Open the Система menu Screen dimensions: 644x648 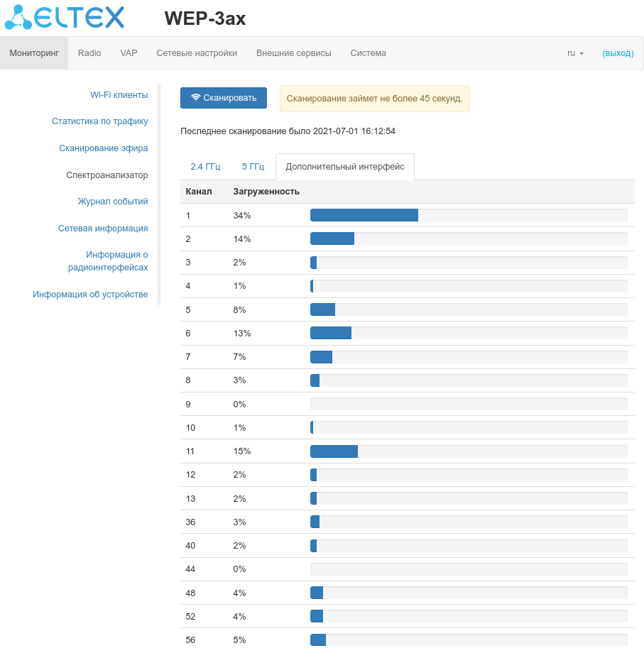tap(368, 53)
